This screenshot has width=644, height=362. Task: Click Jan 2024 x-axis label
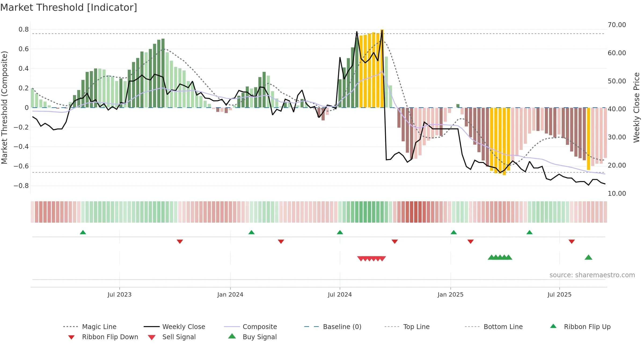coord(230,294)
